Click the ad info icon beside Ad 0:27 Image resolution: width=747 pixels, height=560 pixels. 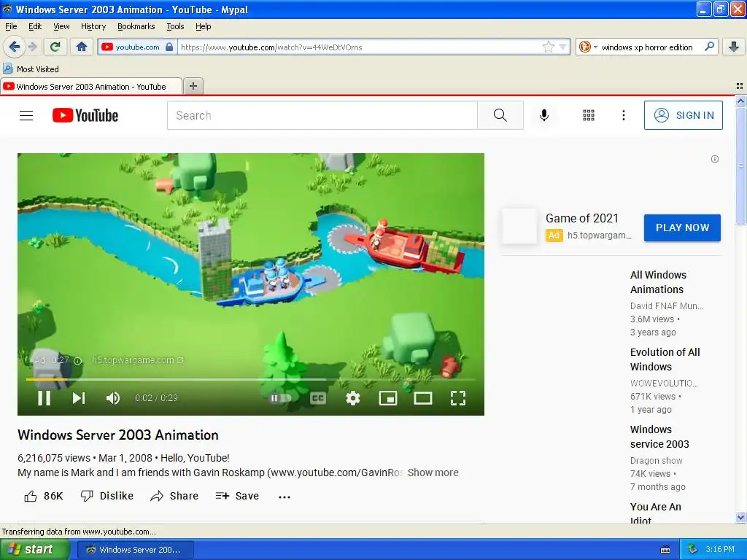pos(77,360)
